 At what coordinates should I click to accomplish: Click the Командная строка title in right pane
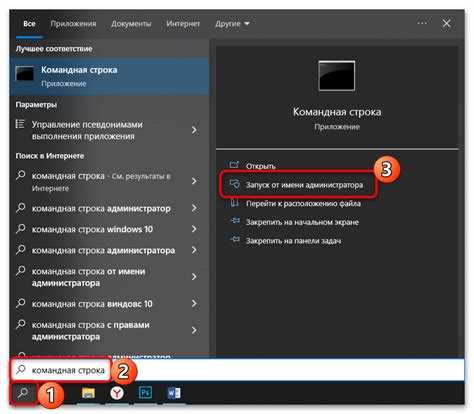[337, 112]
